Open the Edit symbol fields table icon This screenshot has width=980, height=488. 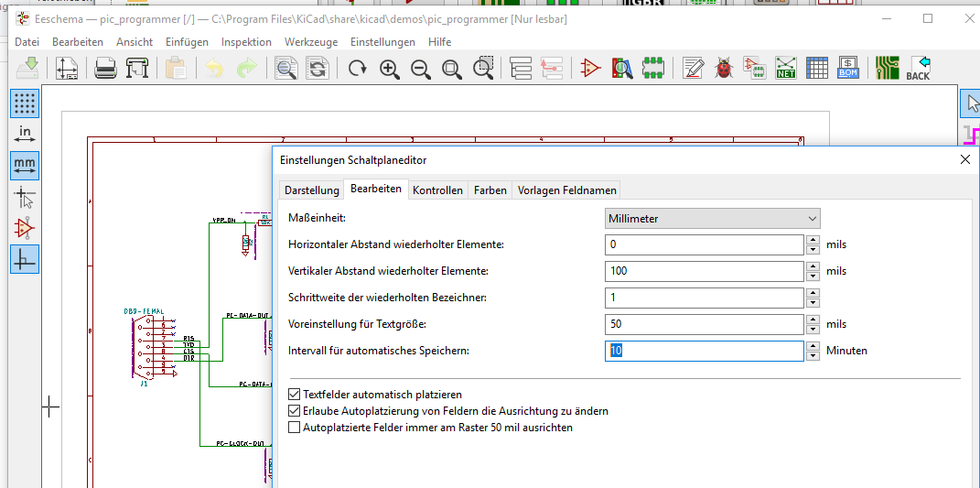tap(817, 68)
